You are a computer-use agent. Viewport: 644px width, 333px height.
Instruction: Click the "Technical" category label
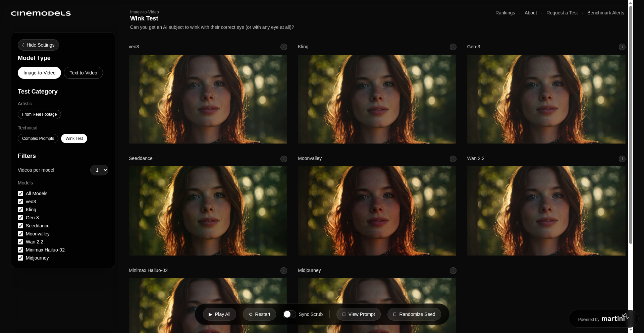pyautogui.click(x=28, y=128)
